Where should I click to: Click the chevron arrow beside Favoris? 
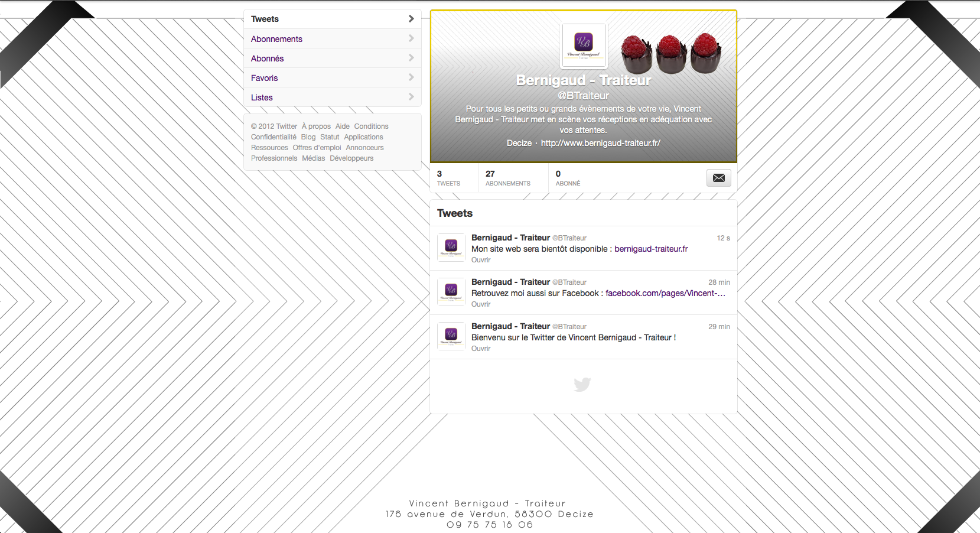pos(411,77)
